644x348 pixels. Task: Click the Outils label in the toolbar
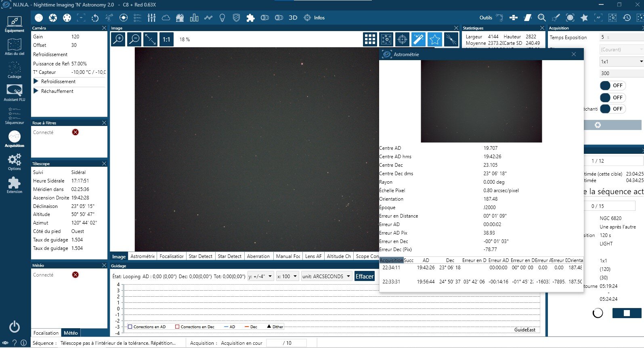point(486,18)
